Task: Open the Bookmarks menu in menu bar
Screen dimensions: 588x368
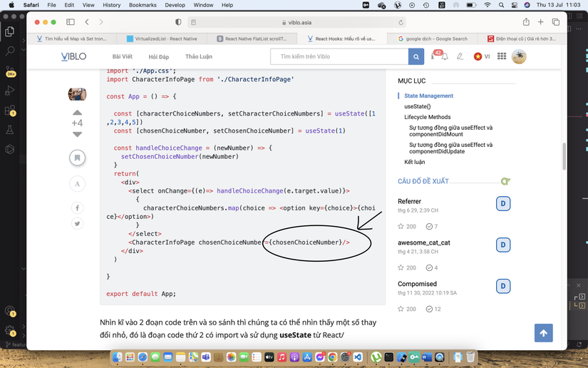Action: [143, 5]
